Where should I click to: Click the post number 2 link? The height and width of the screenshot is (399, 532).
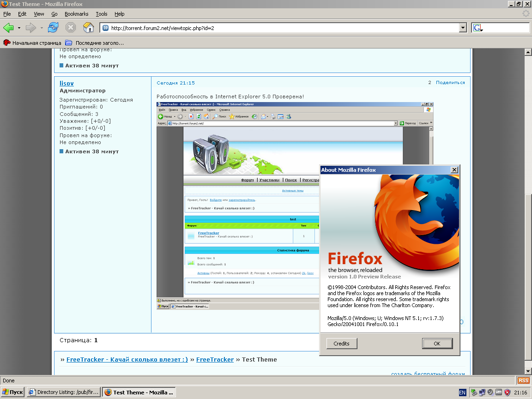point(429,83)
